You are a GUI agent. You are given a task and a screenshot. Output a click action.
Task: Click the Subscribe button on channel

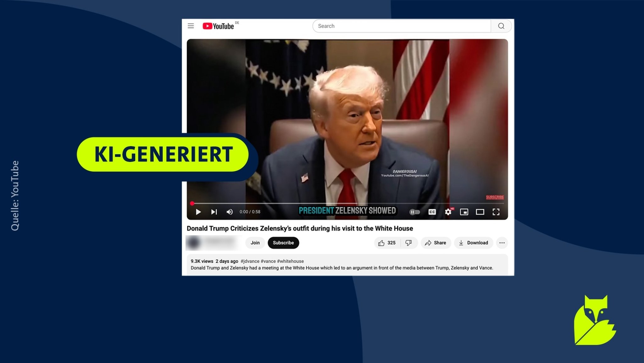tap(283, 242)
